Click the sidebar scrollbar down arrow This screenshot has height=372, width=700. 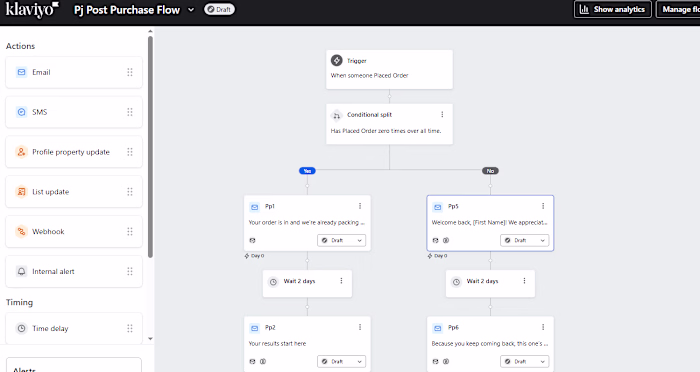(150, 339)
